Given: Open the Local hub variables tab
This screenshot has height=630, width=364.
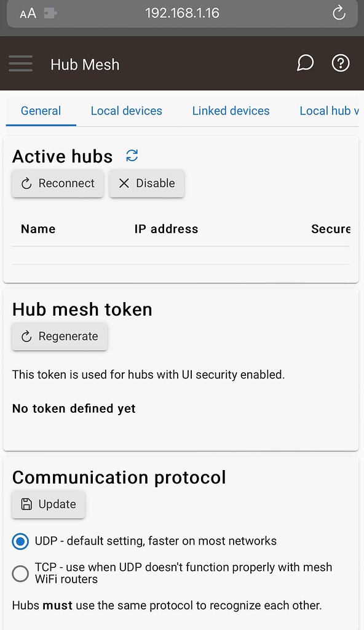Looking at the screenshot, I should click(x=328, y=111).
